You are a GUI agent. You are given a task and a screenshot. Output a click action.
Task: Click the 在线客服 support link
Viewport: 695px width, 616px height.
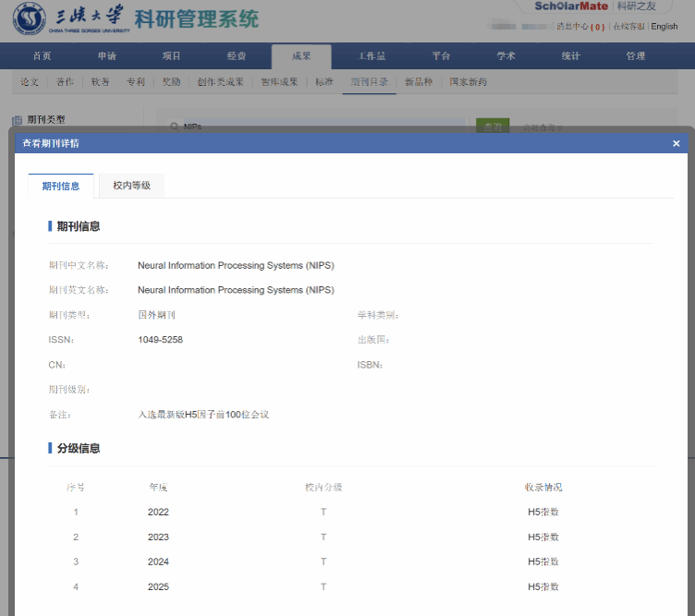[x=628, y=27]
